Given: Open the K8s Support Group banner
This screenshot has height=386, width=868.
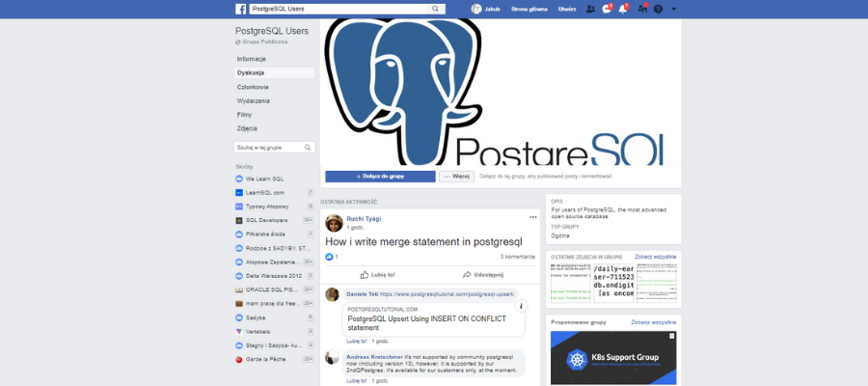Looking at the screenshot, I should pyautogui.click(x=613, y=358).
